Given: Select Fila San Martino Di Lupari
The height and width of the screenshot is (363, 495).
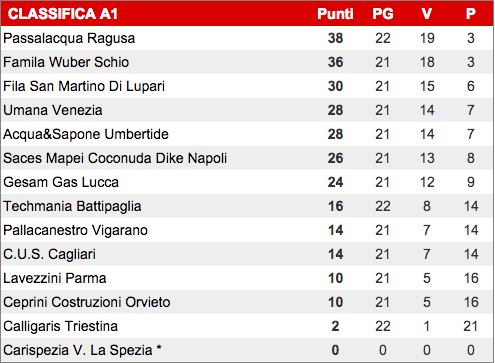Looking at the screenshot, I should [x=84, y=86].
